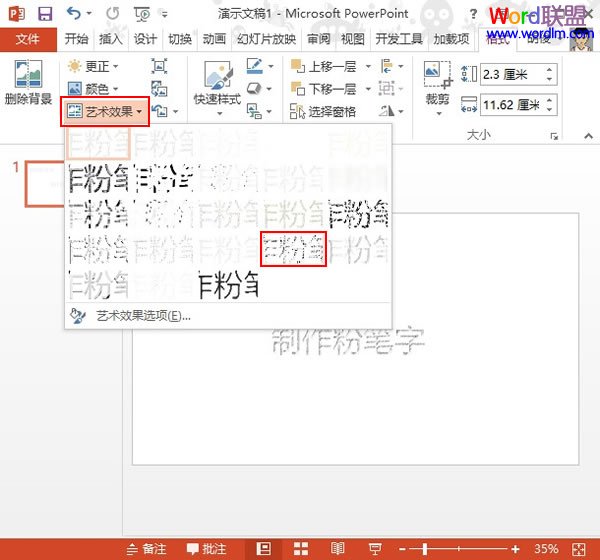This screenshot has height=560, width=600.
Task: Click the Bring Forward (上移一层) button
Action: 324,66
